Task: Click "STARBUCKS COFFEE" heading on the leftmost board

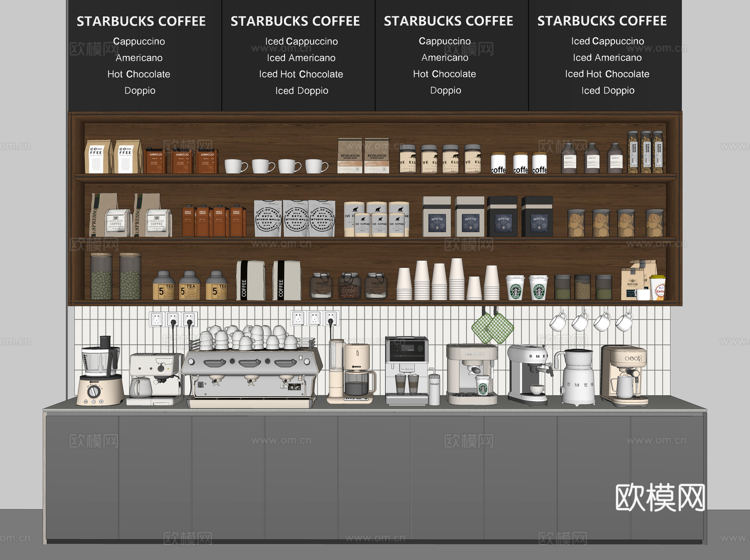Action: (141, 21)
